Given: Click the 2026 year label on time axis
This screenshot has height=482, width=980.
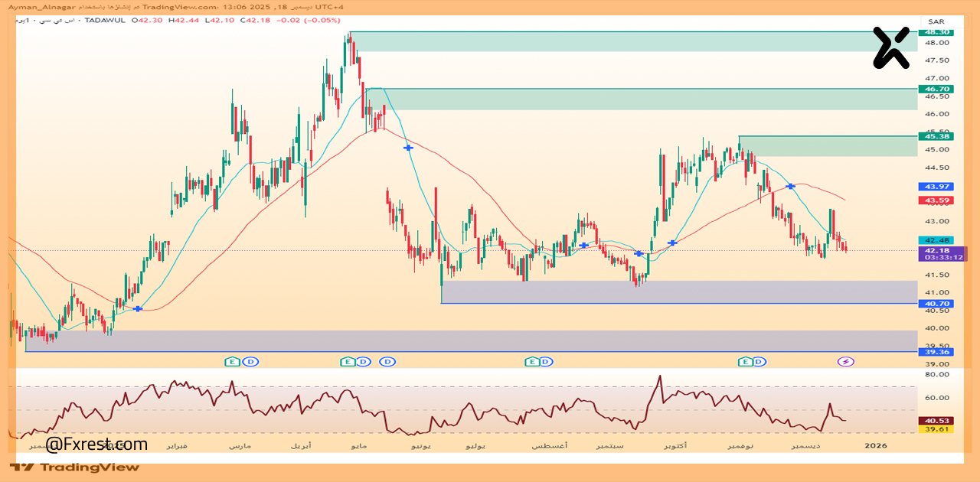Looking at the screenshot, I should pos(876,445).
